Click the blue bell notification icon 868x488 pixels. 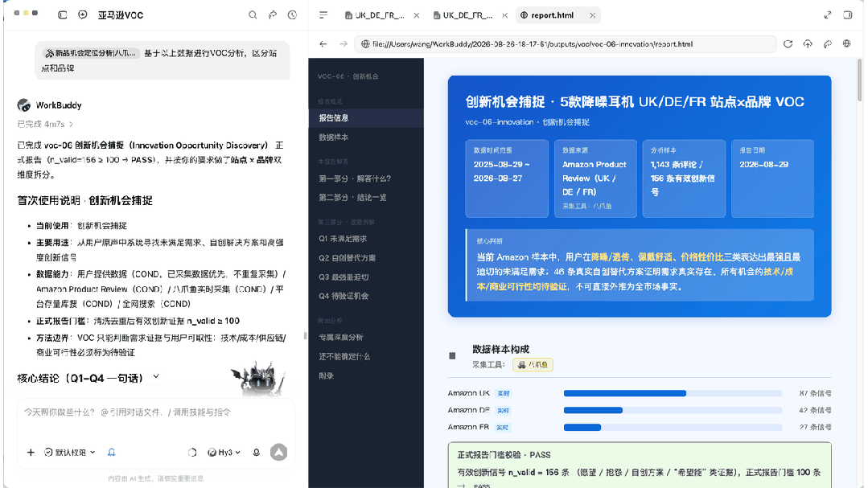[x=111, y=453]
